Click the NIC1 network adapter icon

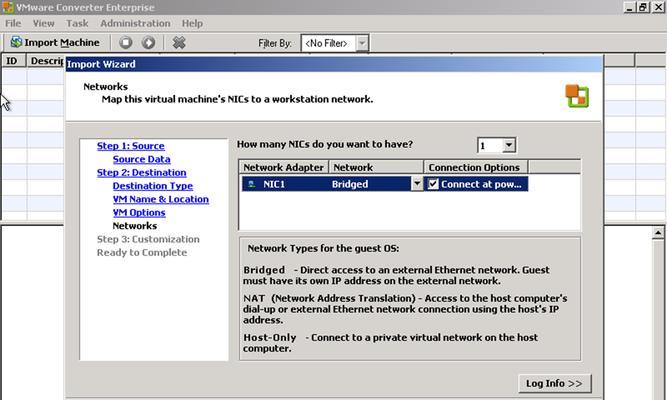coord(251,184)
